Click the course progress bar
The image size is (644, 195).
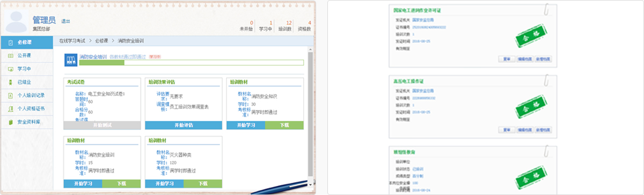(191, 63)
